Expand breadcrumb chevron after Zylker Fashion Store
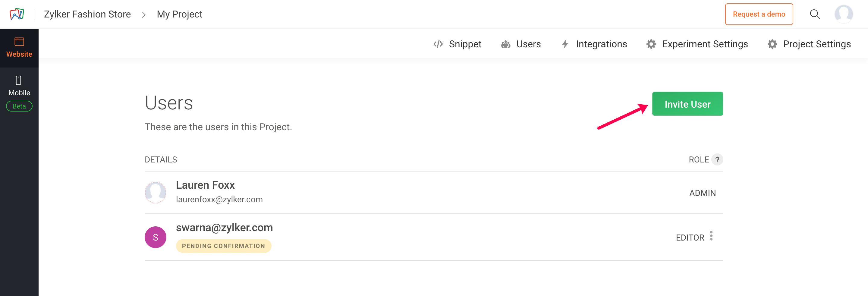The height and width of the screenshot is (296, 868). (144, 14)
